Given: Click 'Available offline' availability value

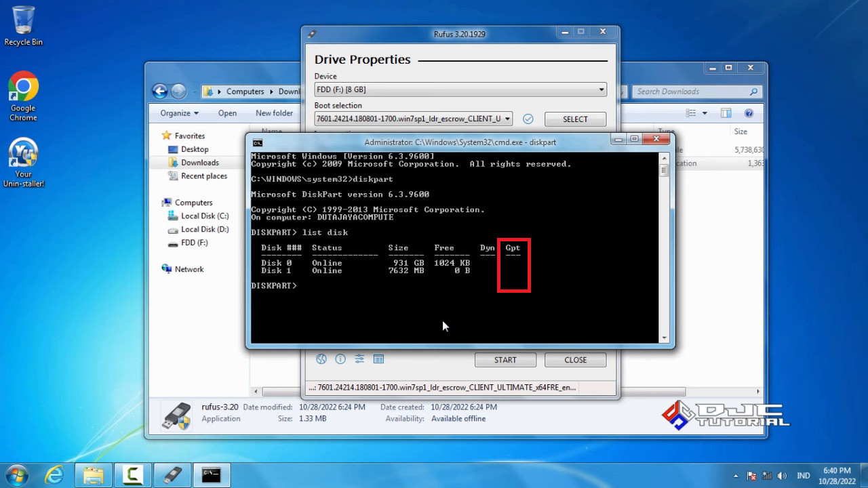Looking at the screenshot, I should tap(458, 419).
